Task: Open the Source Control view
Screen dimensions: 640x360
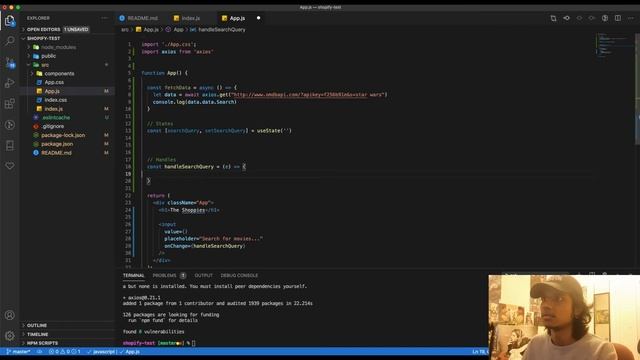Action: 10,62
